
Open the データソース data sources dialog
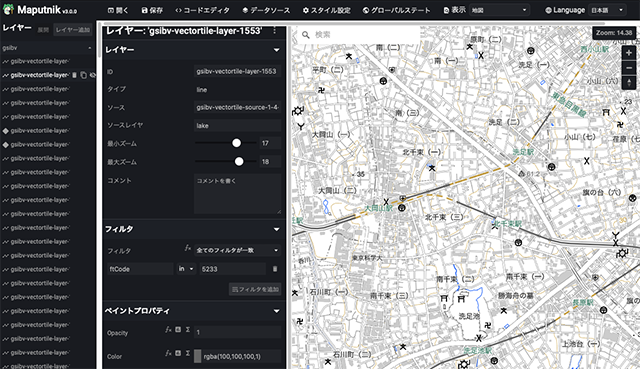click(x=266, y=10)
